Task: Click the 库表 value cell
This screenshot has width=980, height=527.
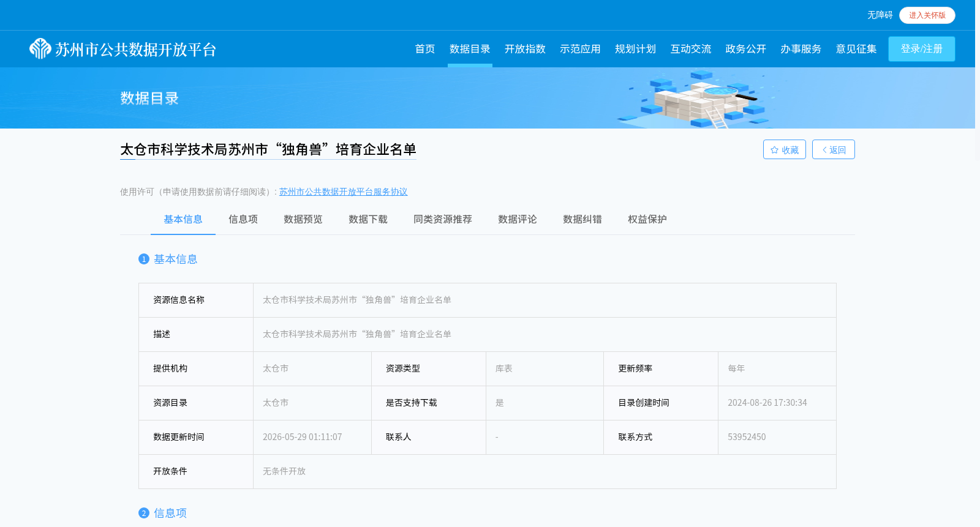Action: [x=545, y=368]
